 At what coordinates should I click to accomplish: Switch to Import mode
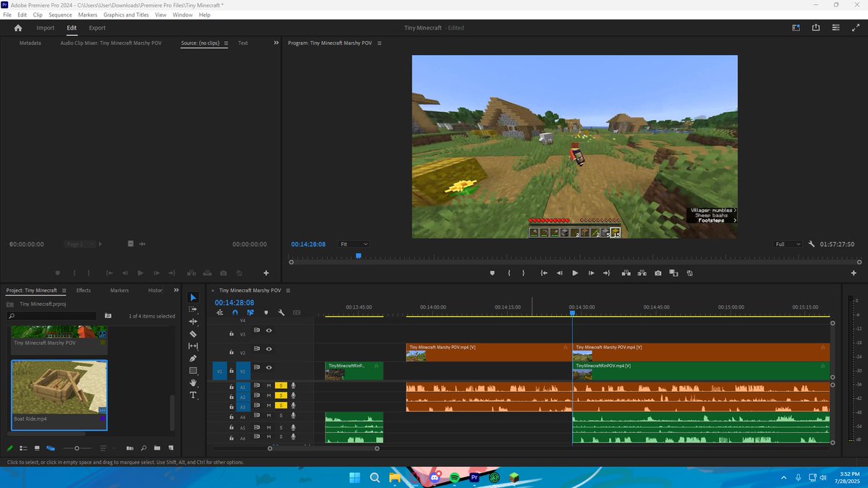[x=46, y=27]
